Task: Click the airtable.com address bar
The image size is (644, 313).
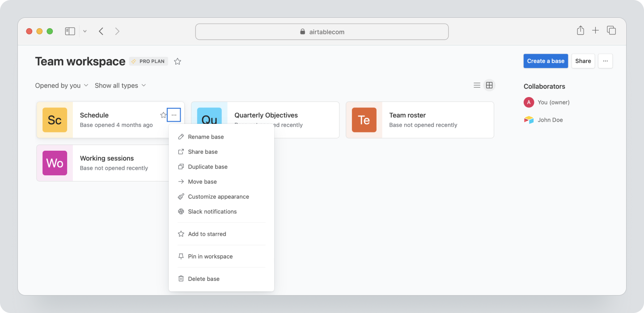Action: coord(322,31)
